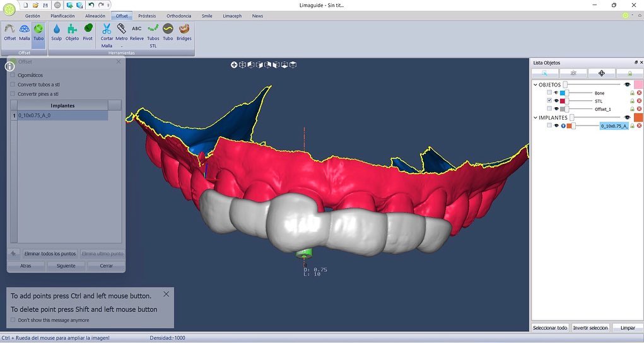Open the Cortar Malla scissors tool
This screenshot has height=343, width=644.
pyautogui.click(x=107, y=35)
